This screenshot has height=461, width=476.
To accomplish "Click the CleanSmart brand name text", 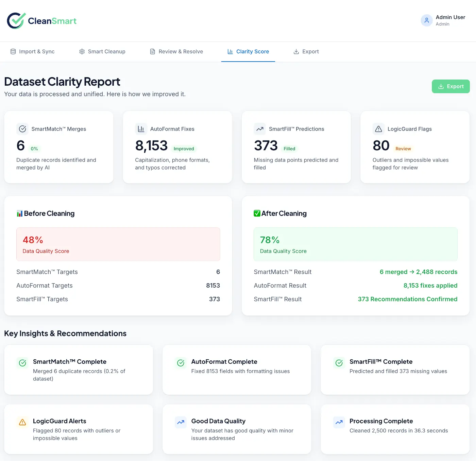I will point(52,21).
